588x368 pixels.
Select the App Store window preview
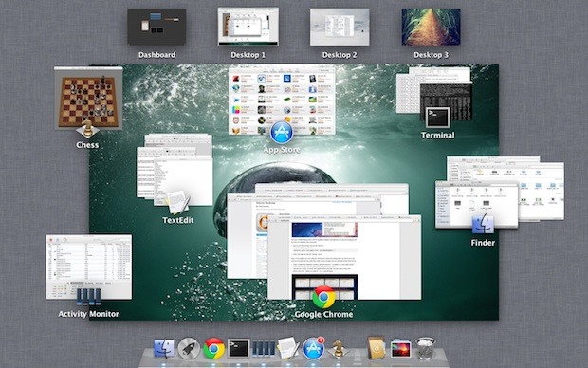click(282, 101)
